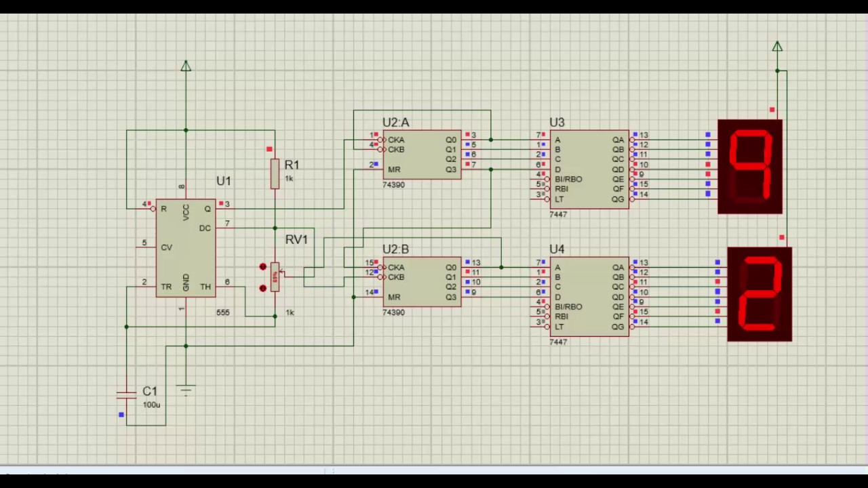Select the U2:B 74390 counter chip
The image size is (868, 488).
tap(422, 282)
